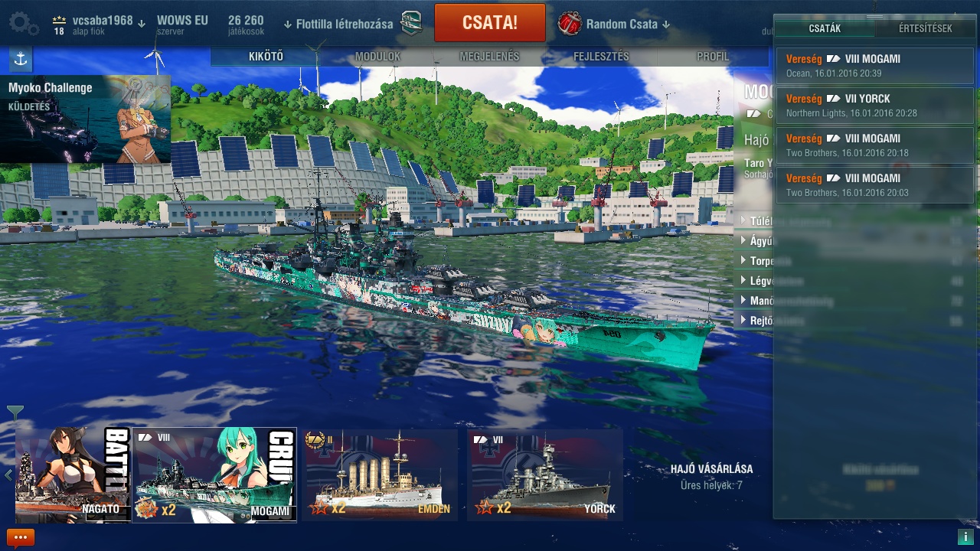The width and height of the screenshot is (980, 551).
Task: Open the ship carousel filter funnel
Action: pos(15,413)
